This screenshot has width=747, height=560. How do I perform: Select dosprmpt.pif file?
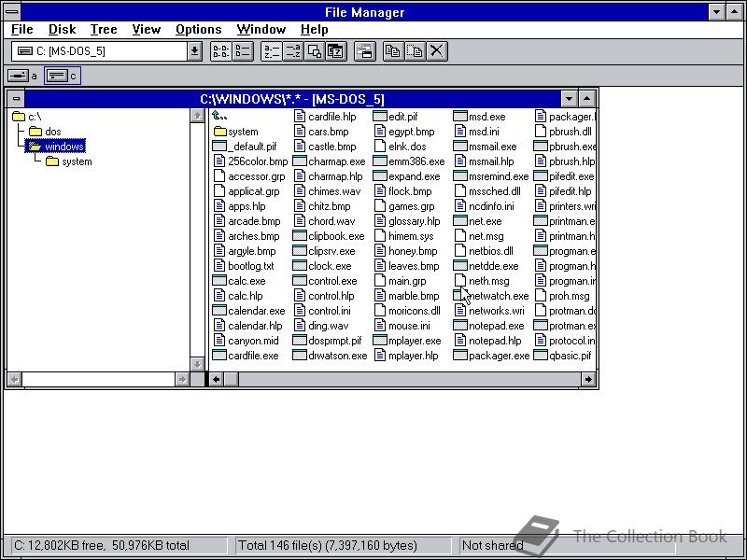[x=328, y=341]
